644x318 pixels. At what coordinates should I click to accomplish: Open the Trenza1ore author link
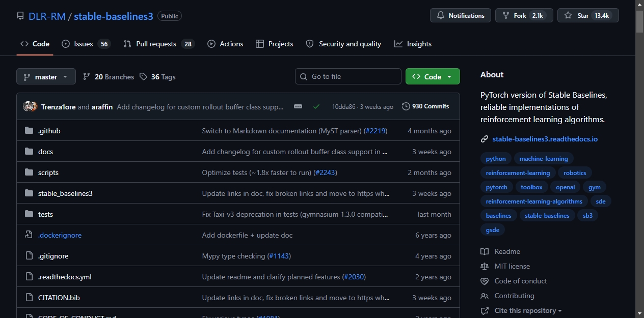[x=59, y=107]
